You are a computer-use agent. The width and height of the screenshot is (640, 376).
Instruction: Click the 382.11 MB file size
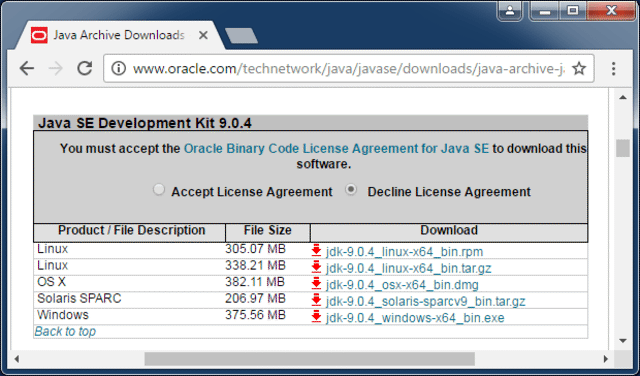tap(255, 282)
